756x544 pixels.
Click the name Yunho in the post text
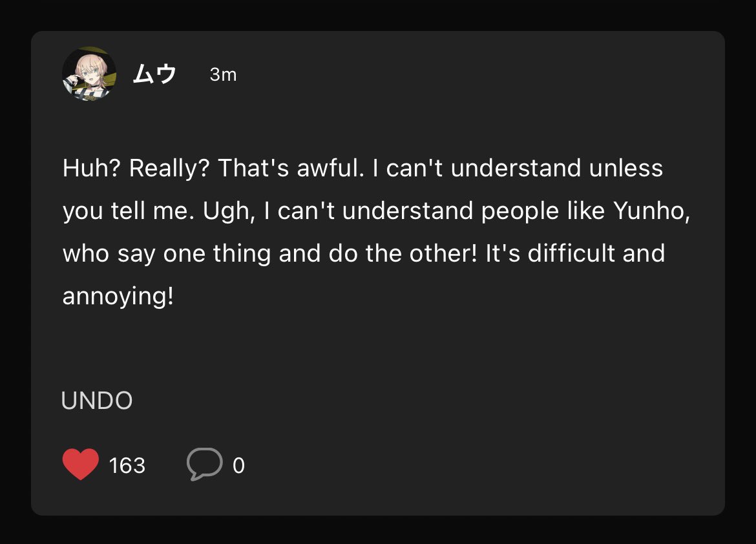coord(651,211)
